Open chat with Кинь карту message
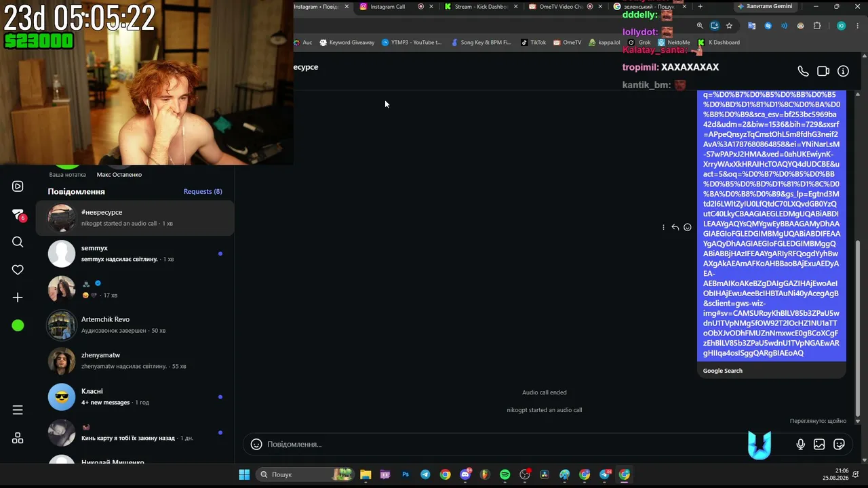The height and width of the screenshot is (488, 868). coord(135,432)
